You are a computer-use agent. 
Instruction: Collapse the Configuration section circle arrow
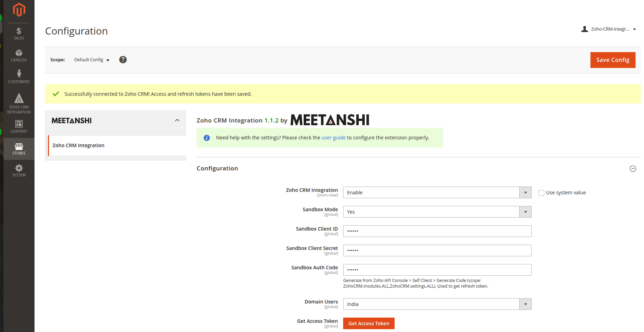coord(633,169)
